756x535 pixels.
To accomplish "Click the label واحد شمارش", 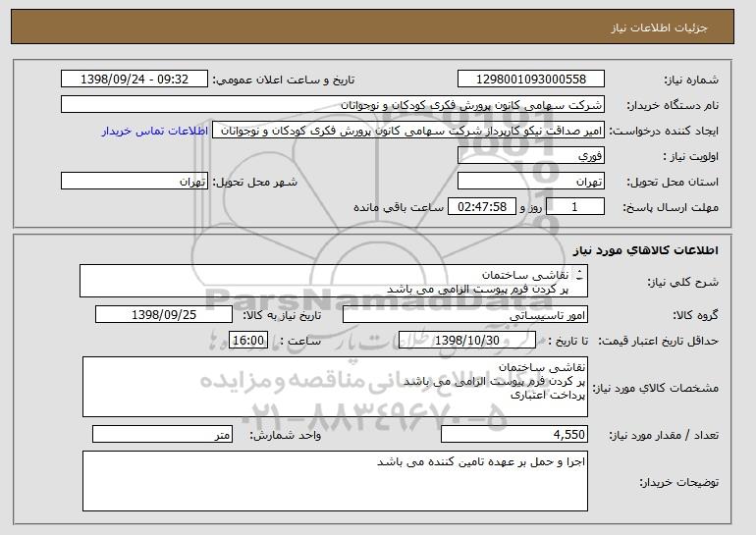I will (x=286, y=435).
